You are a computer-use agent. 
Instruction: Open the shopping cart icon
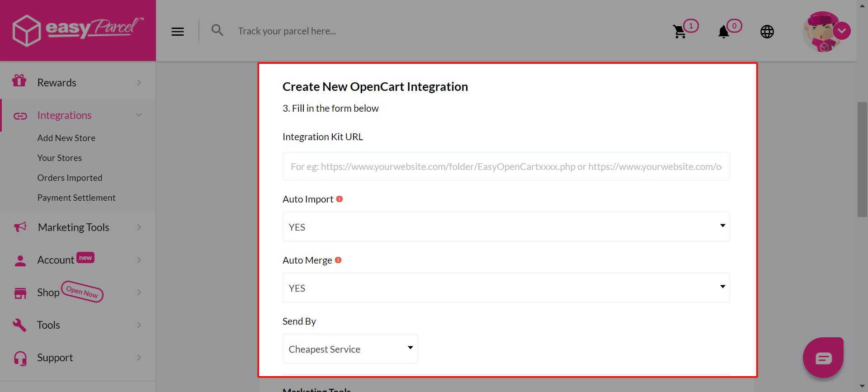click(x=679, y=32)
